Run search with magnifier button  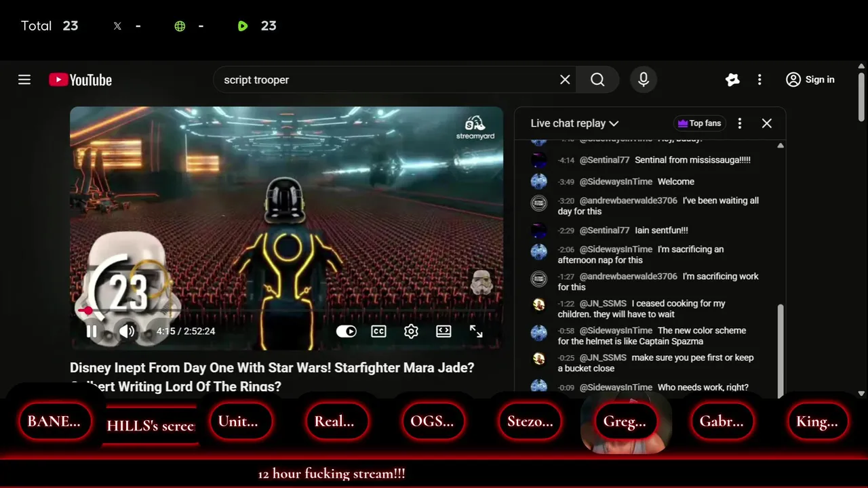pyautogui.click(x=597, y=80)
